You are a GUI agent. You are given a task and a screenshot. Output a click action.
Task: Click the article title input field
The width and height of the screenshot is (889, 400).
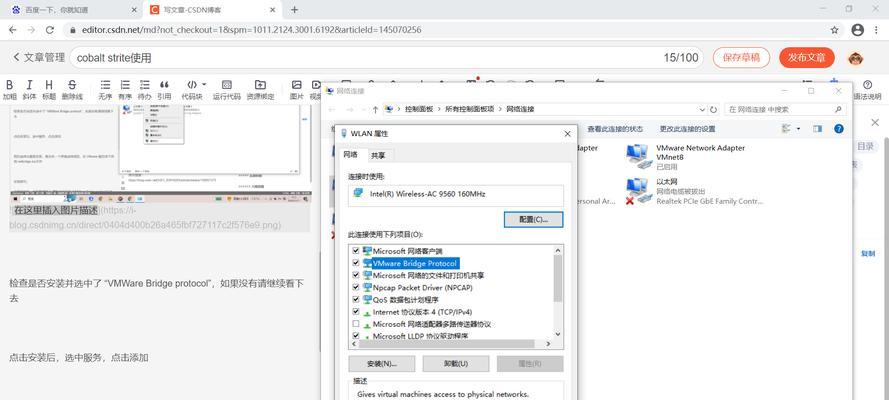click(386, 58)
